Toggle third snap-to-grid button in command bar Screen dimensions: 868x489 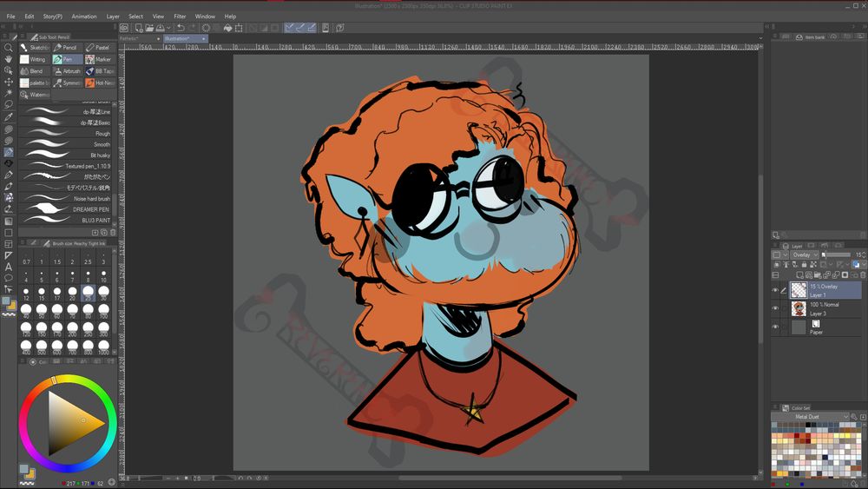[312, 28]
